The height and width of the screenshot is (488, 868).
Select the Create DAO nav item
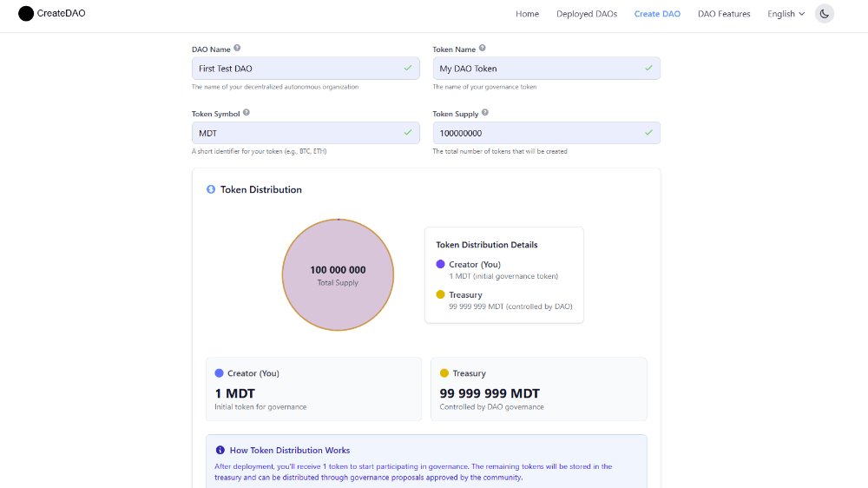(x=657, y=14)
